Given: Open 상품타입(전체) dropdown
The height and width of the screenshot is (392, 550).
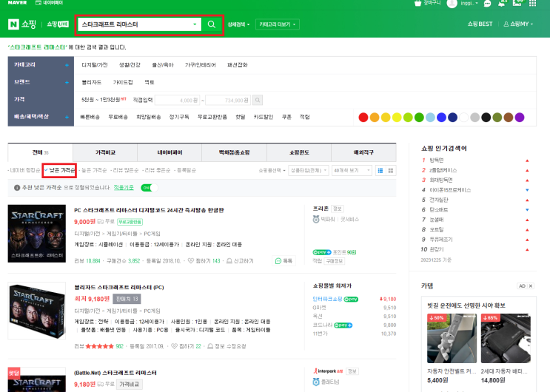Looking at the screenshot, I should [309, 170].
